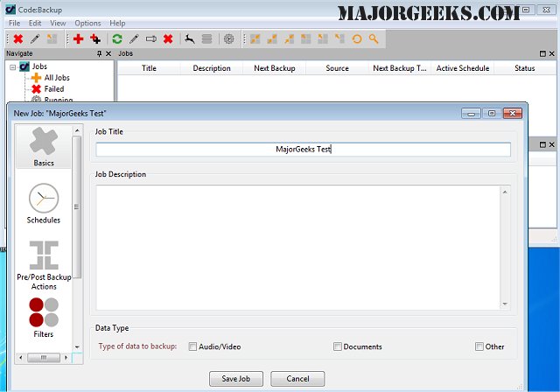Pin the Navigate panel with pushpin icon

(99, 54)
